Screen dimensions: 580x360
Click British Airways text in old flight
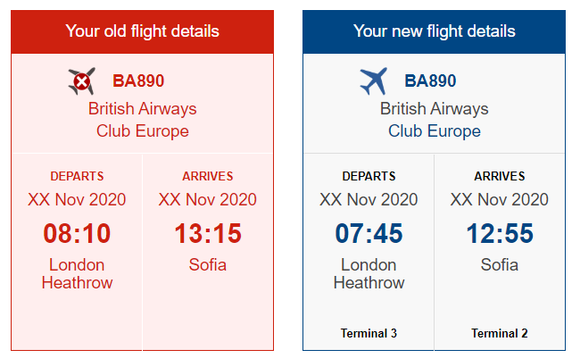click(x=142, y=109)
